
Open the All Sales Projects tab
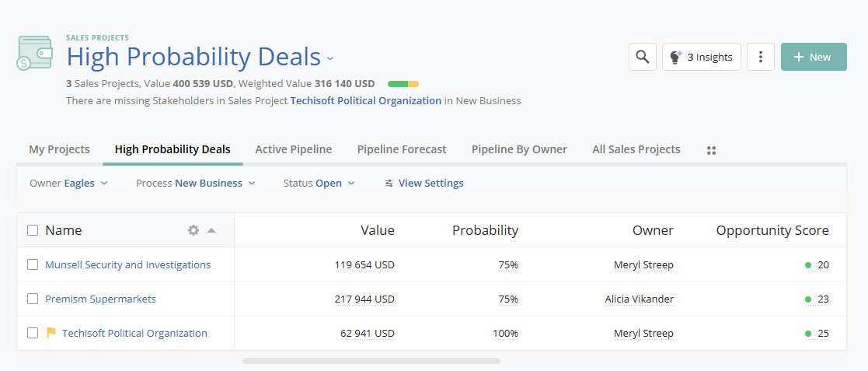636,149
